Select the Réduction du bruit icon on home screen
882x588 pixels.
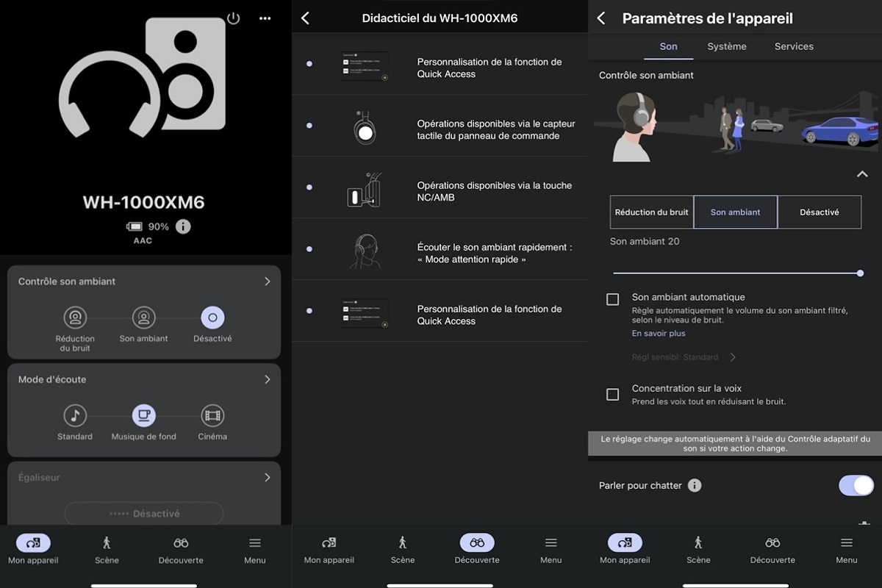[x=75, y=318]
